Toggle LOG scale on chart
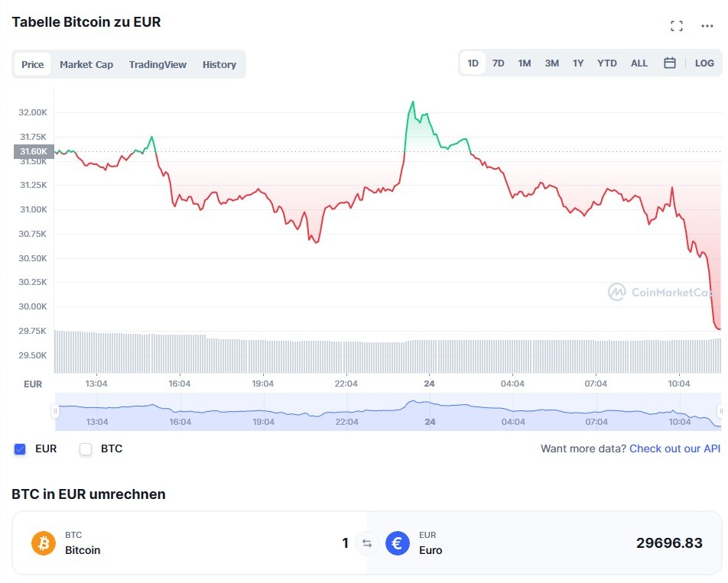Screen dimensions: 728x583 [x=704, y=63]
